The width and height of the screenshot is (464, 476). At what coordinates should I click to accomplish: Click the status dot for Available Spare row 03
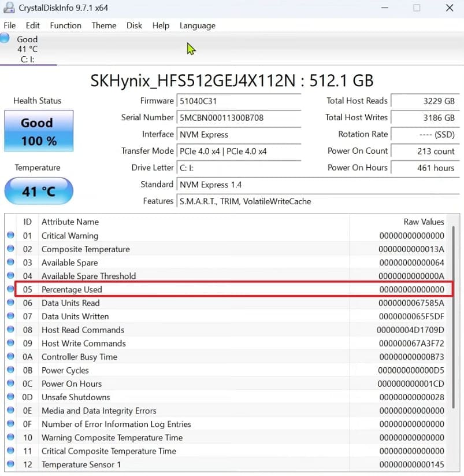point(10,261)
